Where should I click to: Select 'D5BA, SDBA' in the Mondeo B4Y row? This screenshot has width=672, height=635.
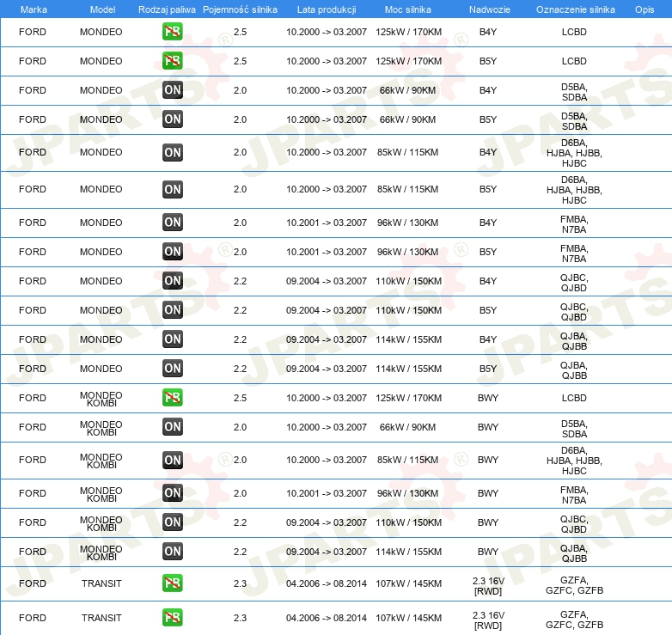[574, 92]
